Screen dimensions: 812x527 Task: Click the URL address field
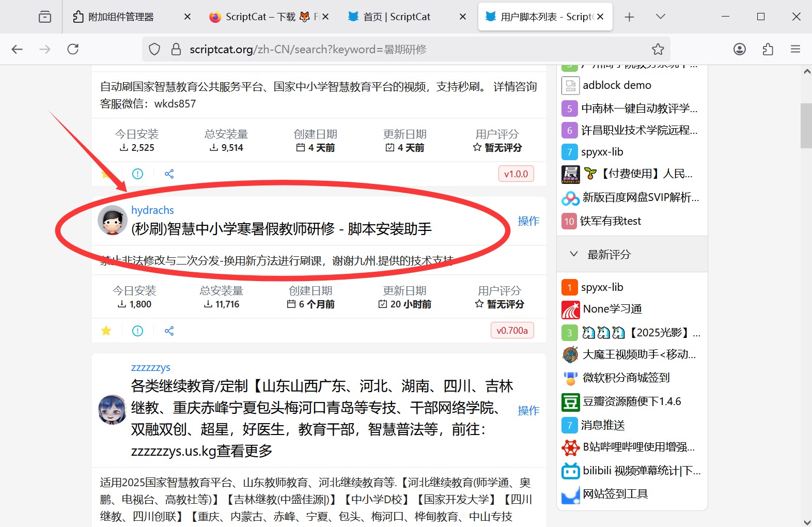tap(406, 49)
